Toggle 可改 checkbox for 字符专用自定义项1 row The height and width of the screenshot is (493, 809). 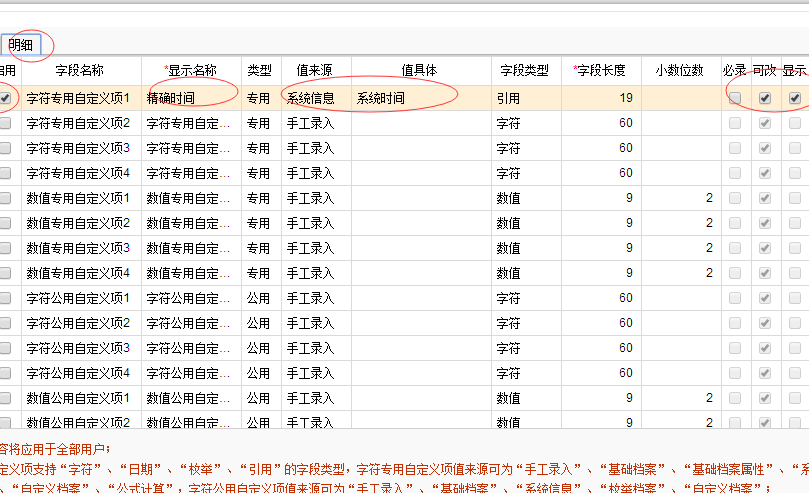coord(765,98)
